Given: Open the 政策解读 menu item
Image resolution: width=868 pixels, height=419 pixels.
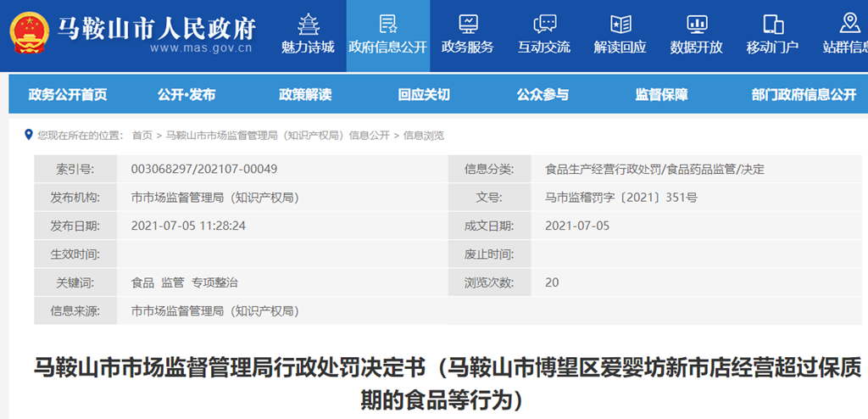Looking at the screenshot, I should (305, 95).
